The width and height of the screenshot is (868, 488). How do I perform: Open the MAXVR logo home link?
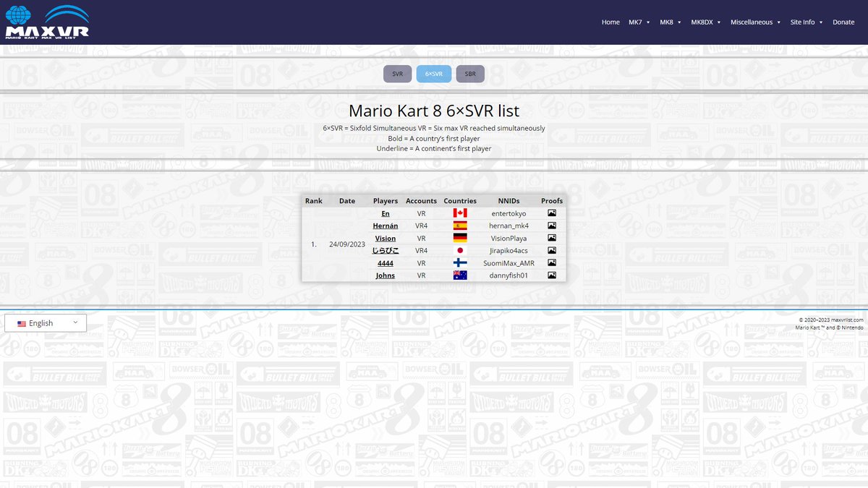click(47, 22)
